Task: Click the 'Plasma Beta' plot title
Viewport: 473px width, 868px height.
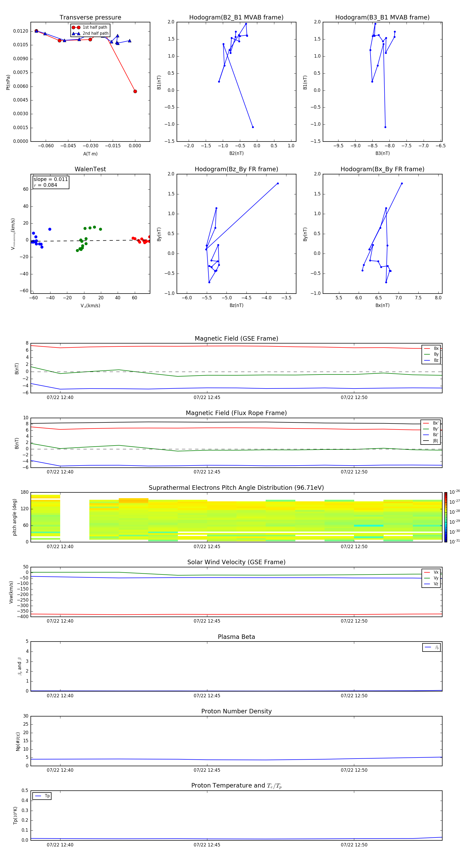Action: click(x=236, y=637)
